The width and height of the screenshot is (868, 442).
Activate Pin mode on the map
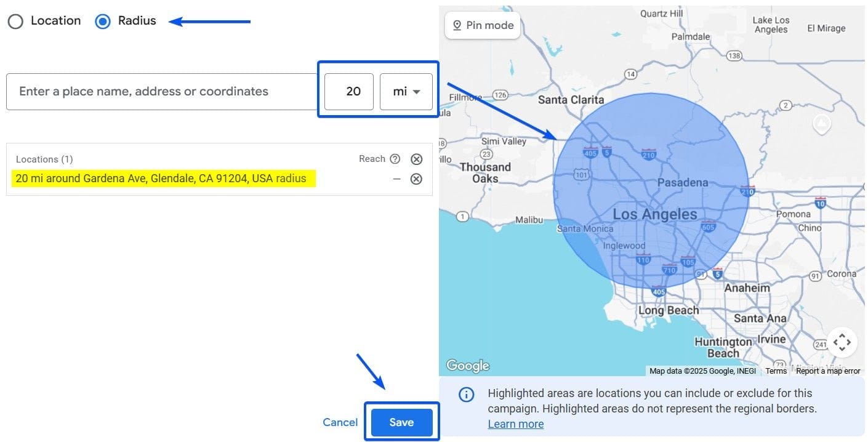click(482, 25)
